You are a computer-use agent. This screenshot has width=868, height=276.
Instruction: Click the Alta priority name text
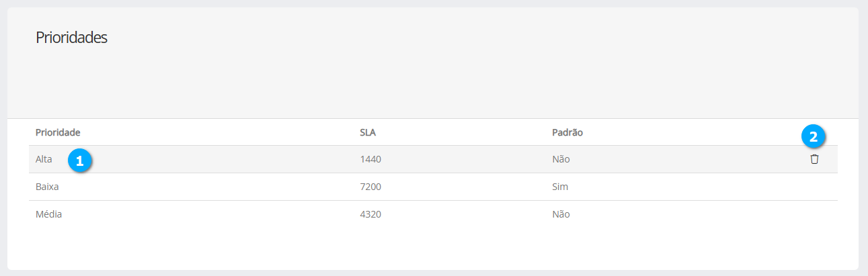(x=44, y=159)
